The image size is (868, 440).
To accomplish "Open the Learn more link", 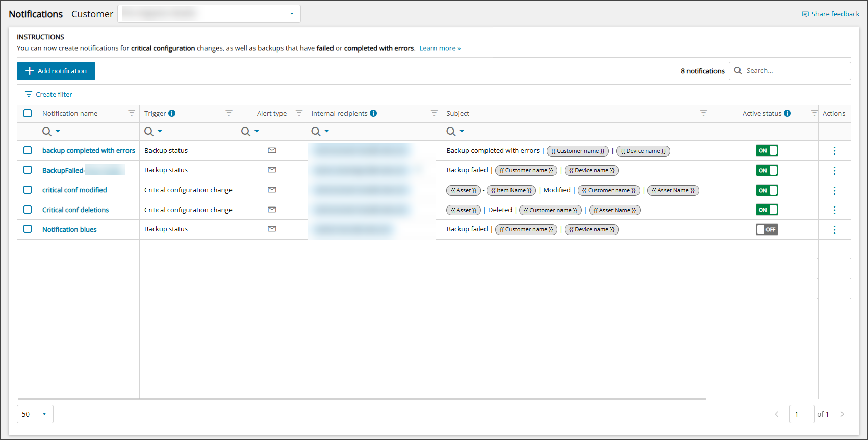I will click(x=440, y=48).
